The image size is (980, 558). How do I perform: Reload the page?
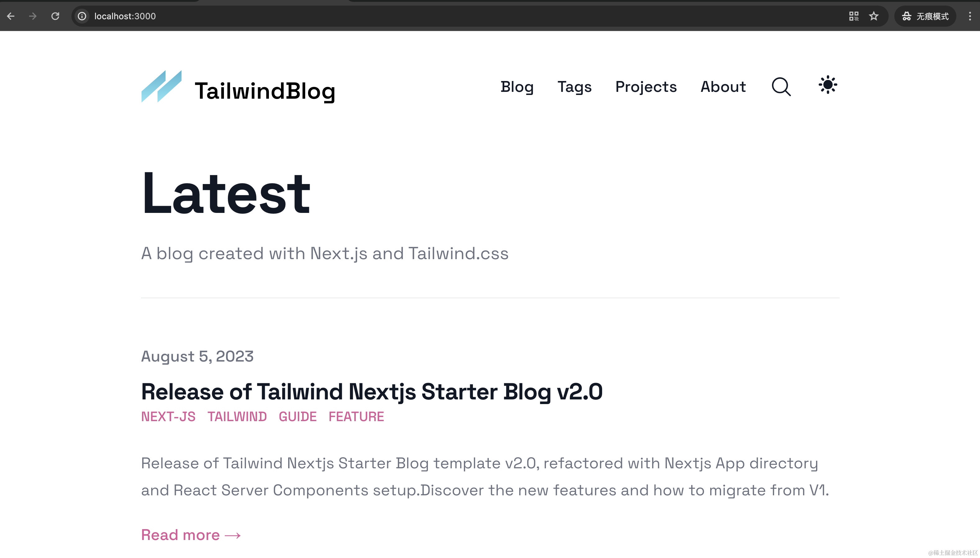55,16
